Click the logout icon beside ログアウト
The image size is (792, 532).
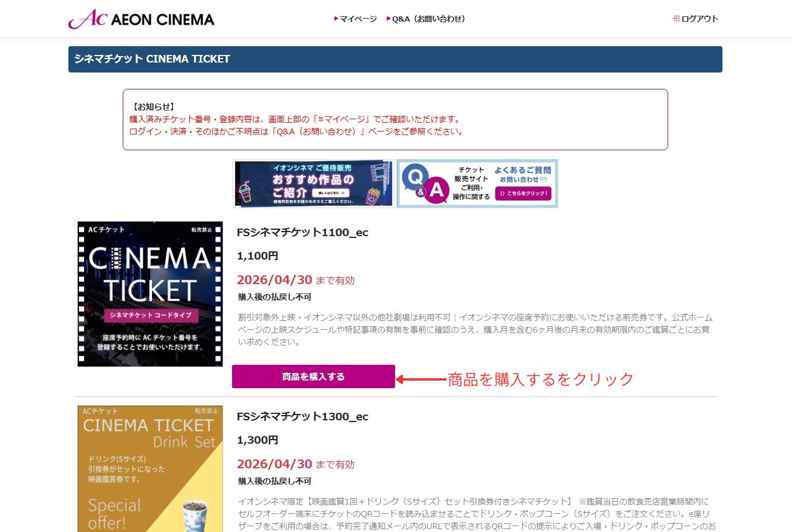pos(676,19)
